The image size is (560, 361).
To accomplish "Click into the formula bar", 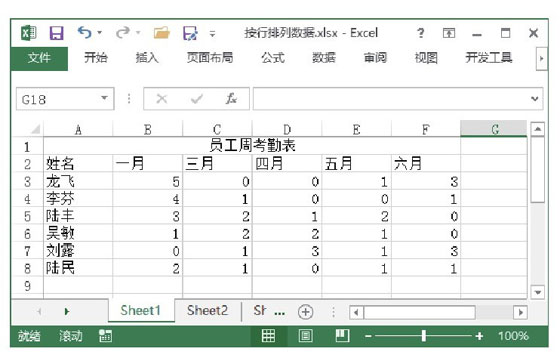I will 391,99.
